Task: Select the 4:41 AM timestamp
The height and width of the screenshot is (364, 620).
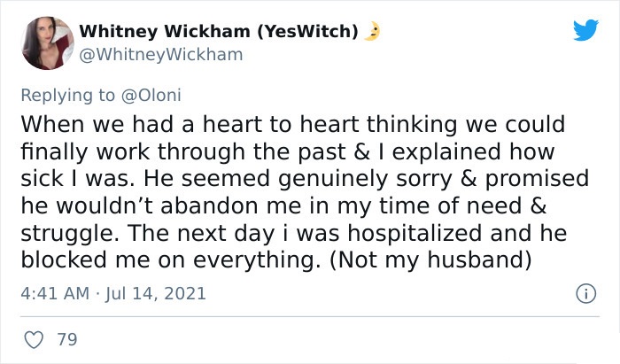Action: [55, 294]
